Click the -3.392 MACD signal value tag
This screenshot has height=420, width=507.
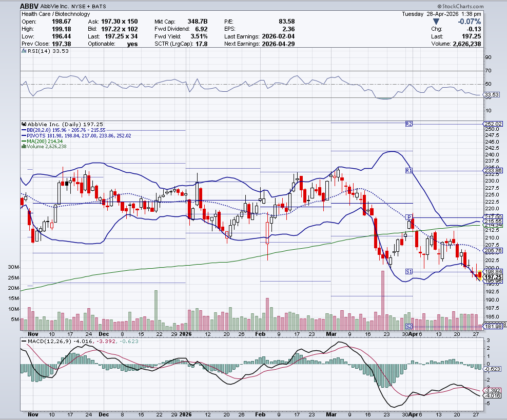point(493,390)
